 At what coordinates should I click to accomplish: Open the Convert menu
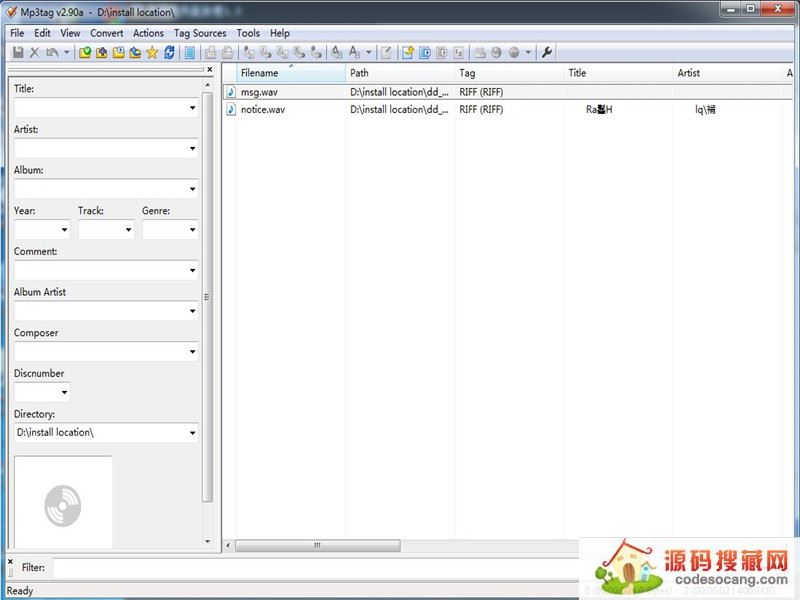click(107, 33)
